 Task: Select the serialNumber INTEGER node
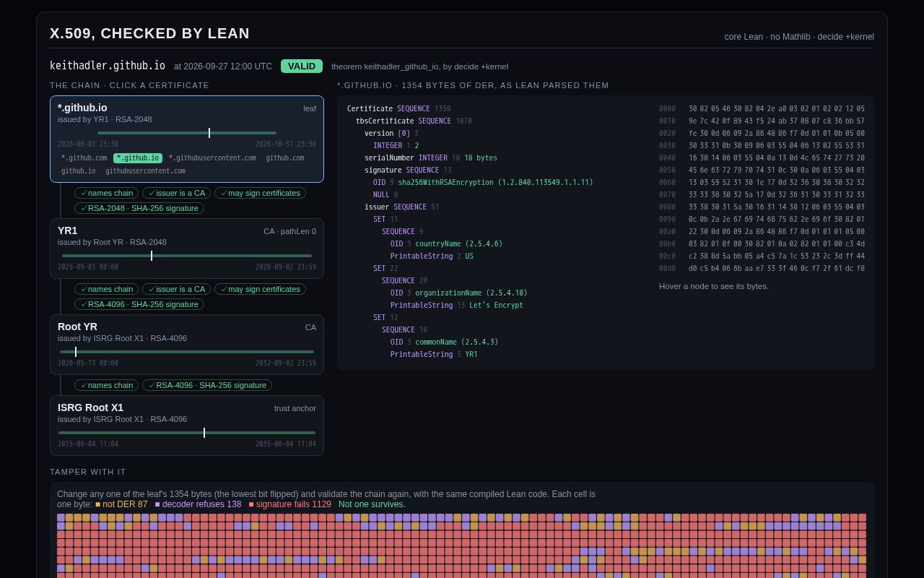(x=430, y=158)
